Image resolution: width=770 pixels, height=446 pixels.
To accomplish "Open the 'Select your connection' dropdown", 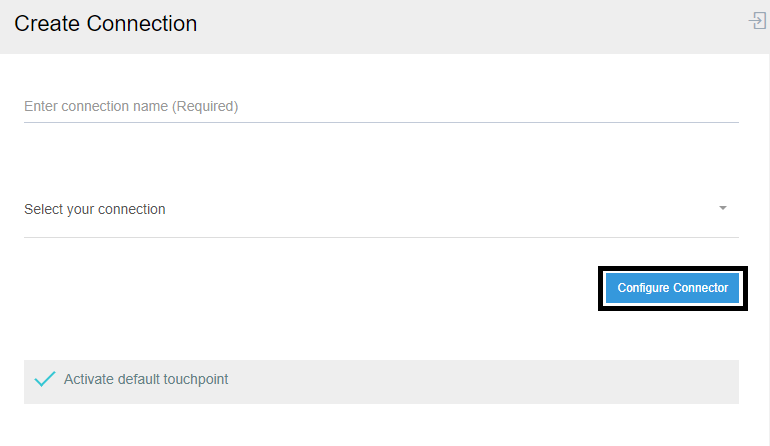I will coord(380,209).
